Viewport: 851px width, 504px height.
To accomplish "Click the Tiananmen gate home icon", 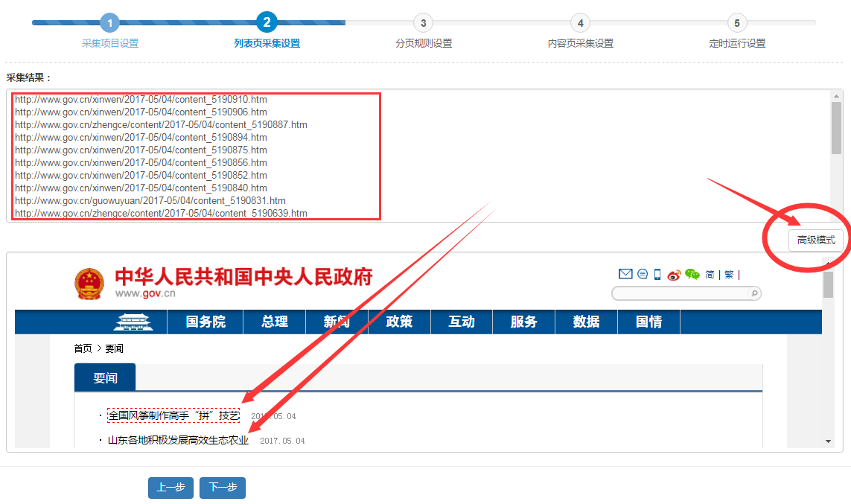I will coord(132,322).
